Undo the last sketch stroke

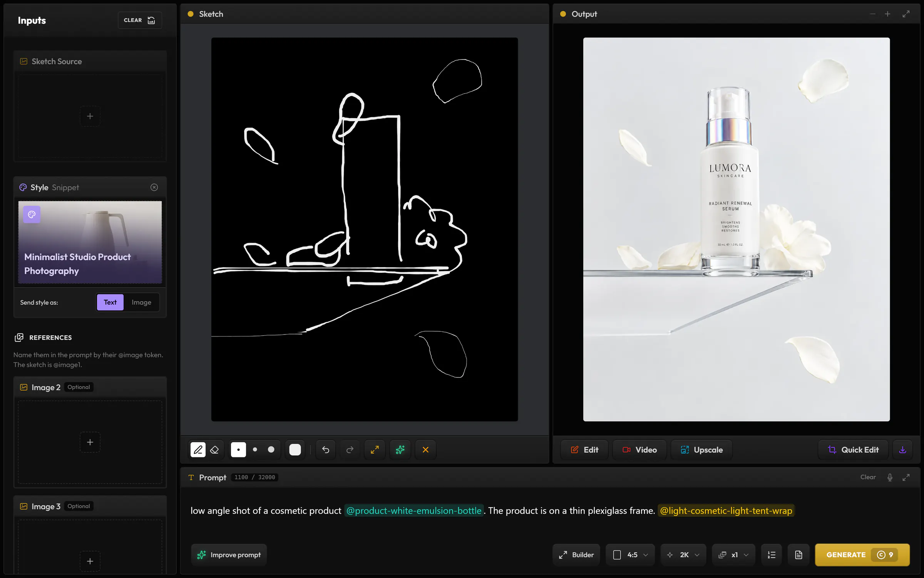click(x=326, y=450)
